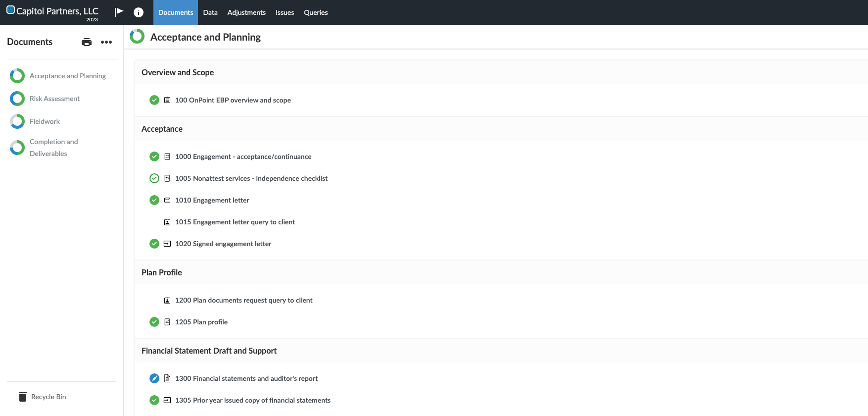Screen dimensions: 868x416
Task: Toggle the outlined checkmark for 1005 Nonattest services
Action: point(154,178)
